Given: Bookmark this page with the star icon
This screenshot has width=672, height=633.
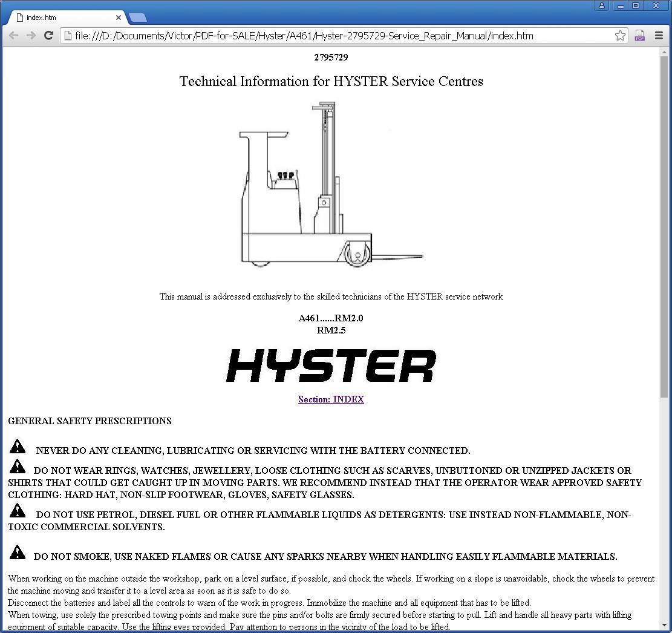Looking at the screenshot, I should click(620, 36).
